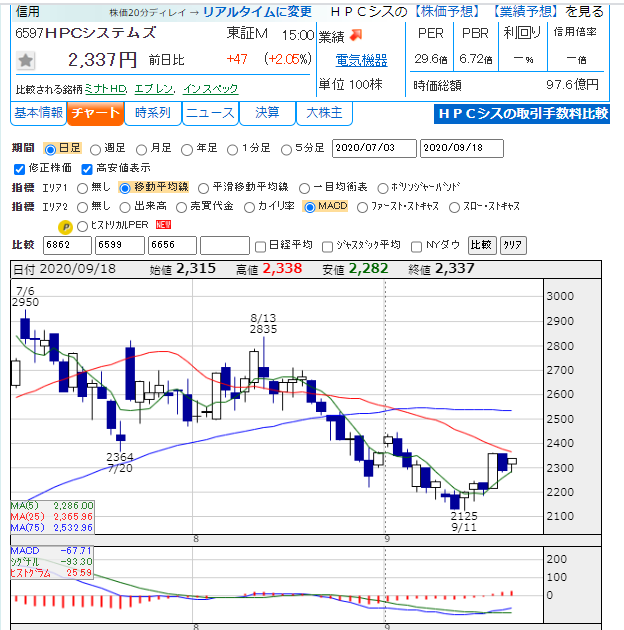Select the 日足 period radio button

50,150
